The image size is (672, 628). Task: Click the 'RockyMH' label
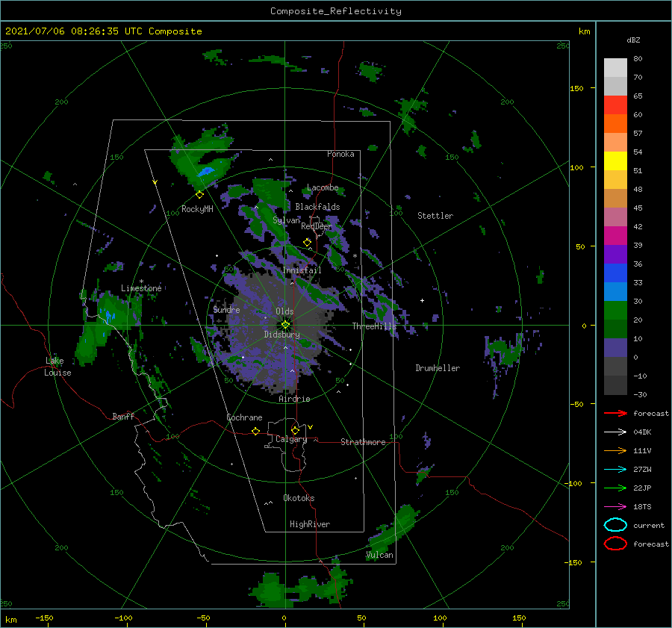(197, 209)
